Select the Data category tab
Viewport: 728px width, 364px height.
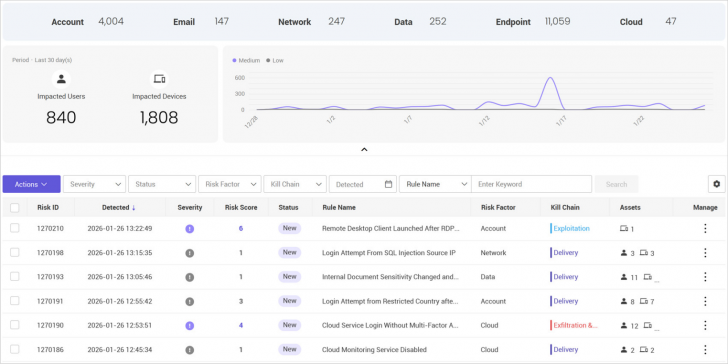pos(420,22)
